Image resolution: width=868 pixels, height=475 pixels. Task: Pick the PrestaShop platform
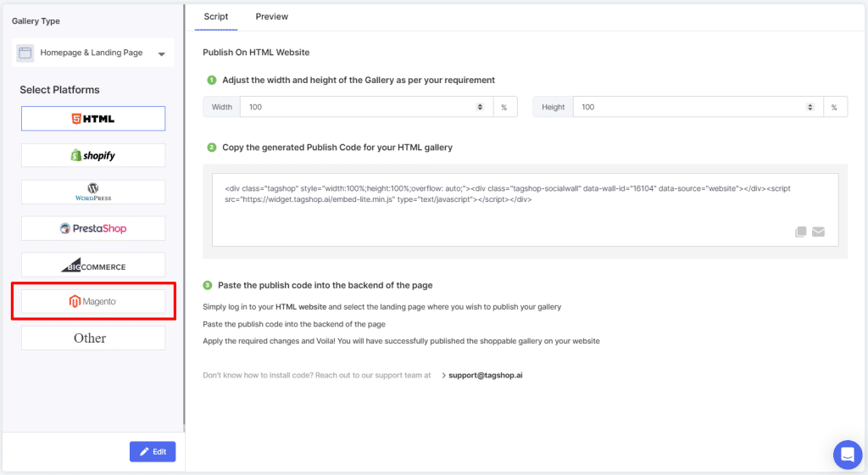[93, 228]
